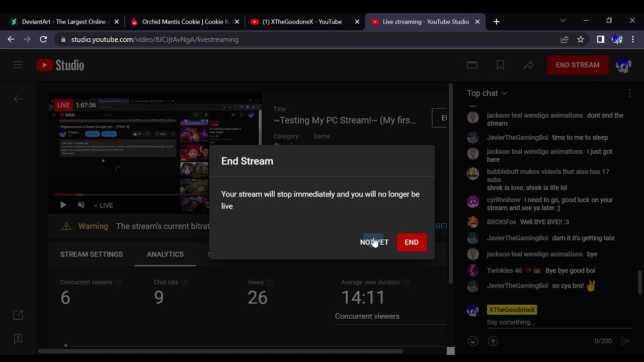Open the pop-out icon in left sidebar
The image size is (644, 362).
(18, 315)
